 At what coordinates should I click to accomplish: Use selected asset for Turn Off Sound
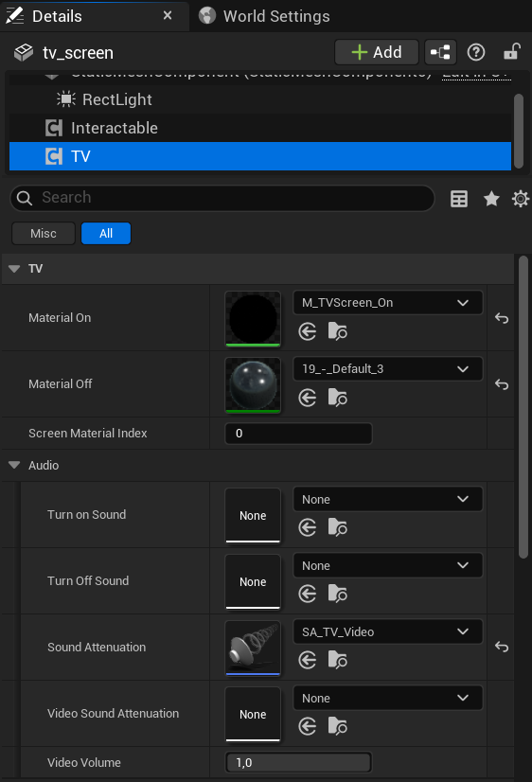pyautogui.click(x=307, y=594)
